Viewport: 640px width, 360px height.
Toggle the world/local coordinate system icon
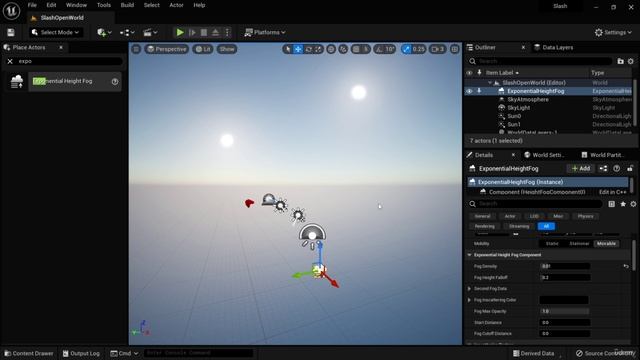[x=331, y=49]
